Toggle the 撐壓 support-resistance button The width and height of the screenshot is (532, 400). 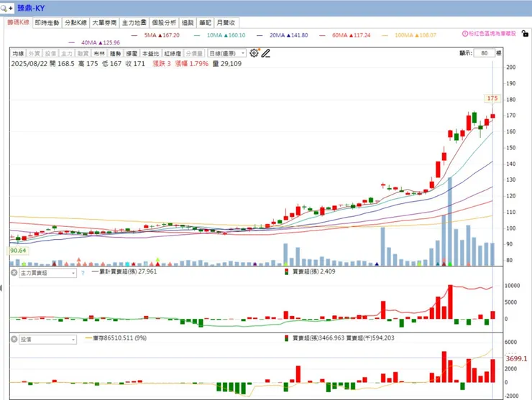click(132, 53)
